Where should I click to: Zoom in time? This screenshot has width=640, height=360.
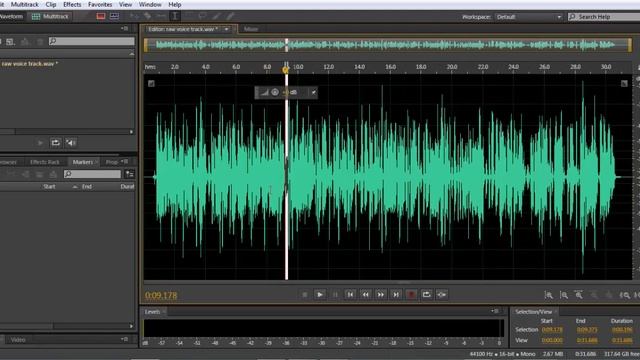579,295
